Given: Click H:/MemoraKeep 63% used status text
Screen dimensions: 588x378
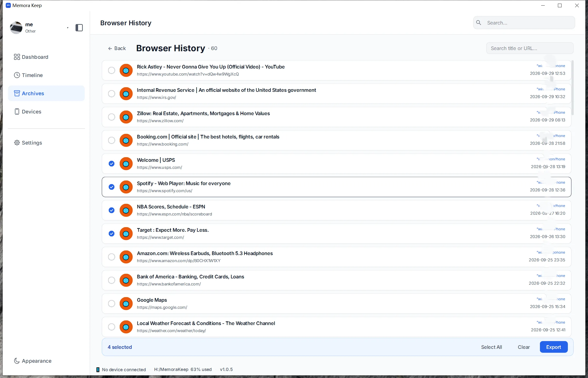Looking at the screenshot, I should (183, 369).
